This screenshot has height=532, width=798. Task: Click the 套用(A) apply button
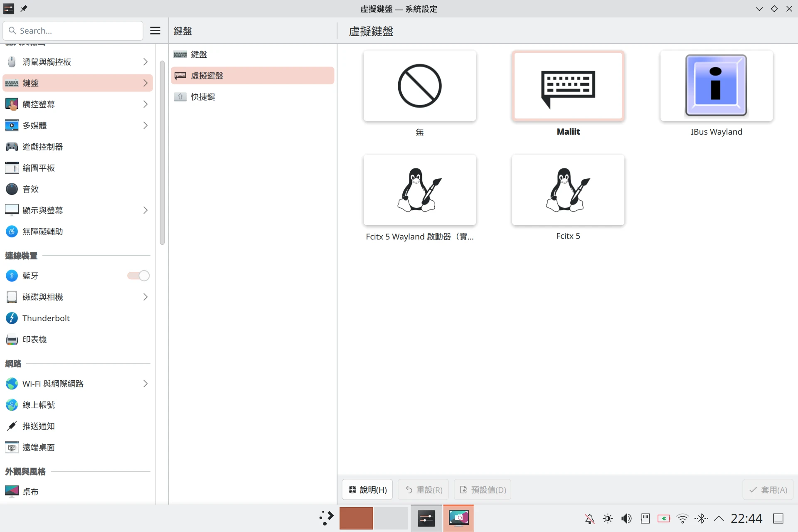(768, 490)
